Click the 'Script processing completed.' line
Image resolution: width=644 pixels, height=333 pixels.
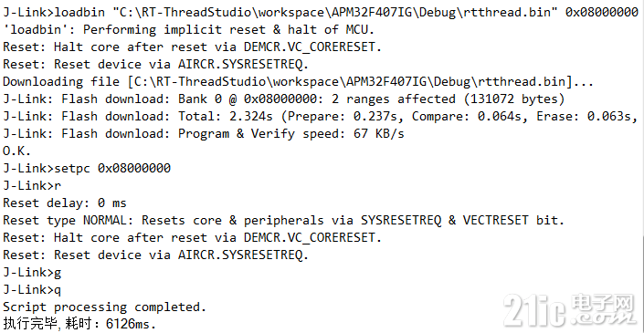point(105,307)
